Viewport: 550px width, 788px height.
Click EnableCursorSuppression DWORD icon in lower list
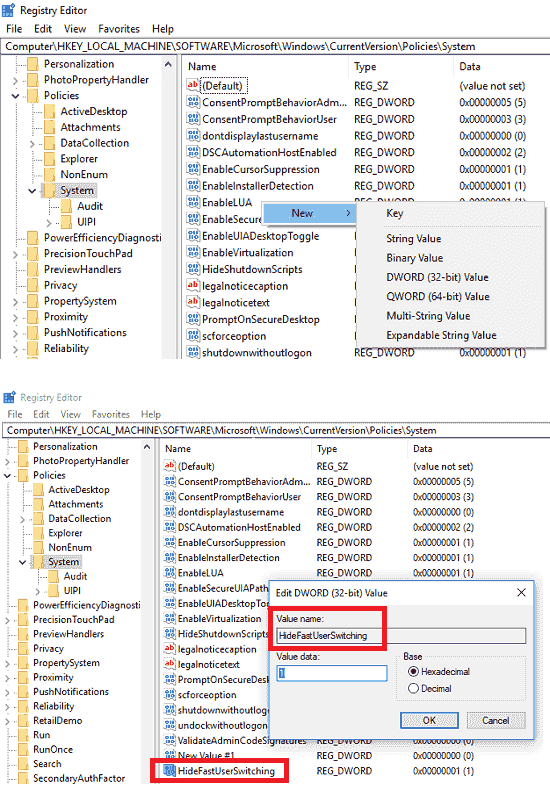pos(170,542)
